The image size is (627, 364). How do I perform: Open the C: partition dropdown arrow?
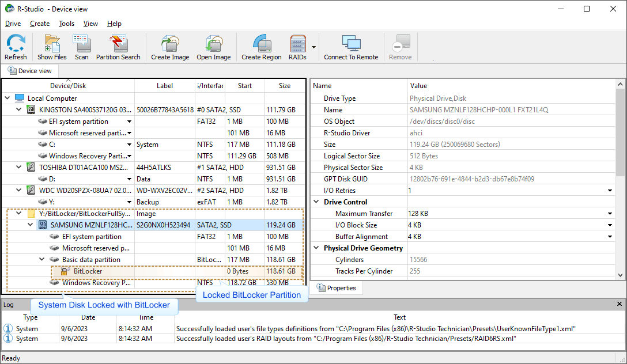tap(129, 145)
